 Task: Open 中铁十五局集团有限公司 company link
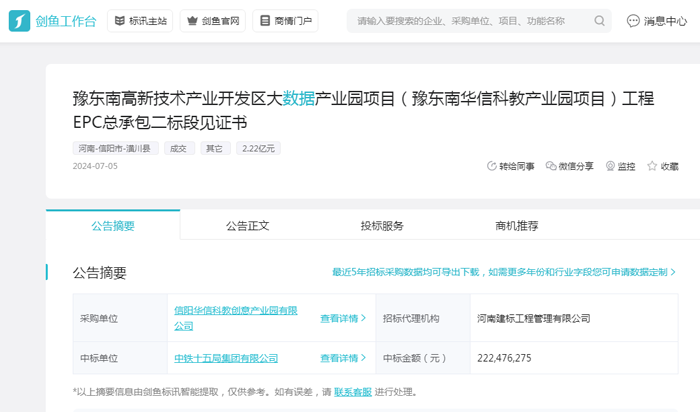click(226, 358)
